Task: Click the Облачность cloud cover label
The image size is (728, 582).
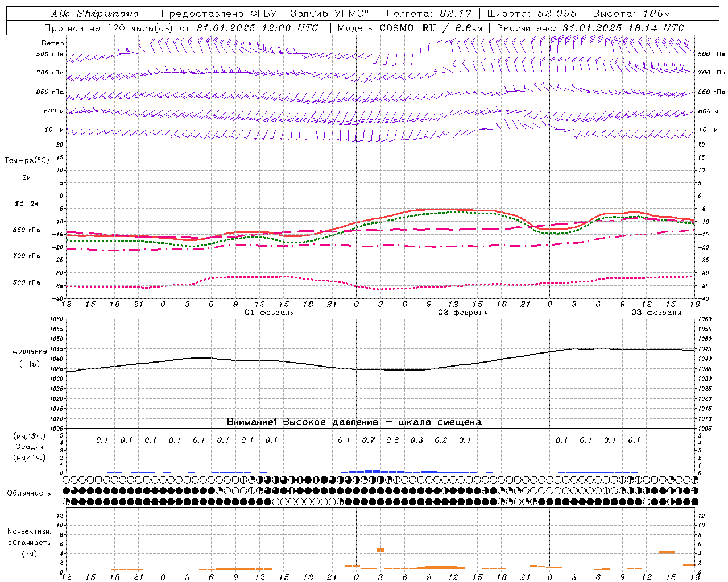Action: (29, 493)
